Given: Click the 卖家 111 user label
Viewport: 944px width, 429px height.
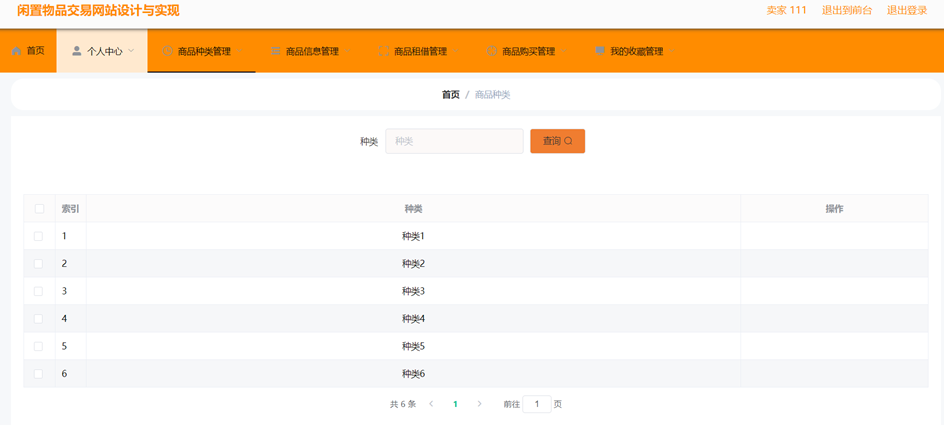Looking at the screenshot, I should (786, 10).
